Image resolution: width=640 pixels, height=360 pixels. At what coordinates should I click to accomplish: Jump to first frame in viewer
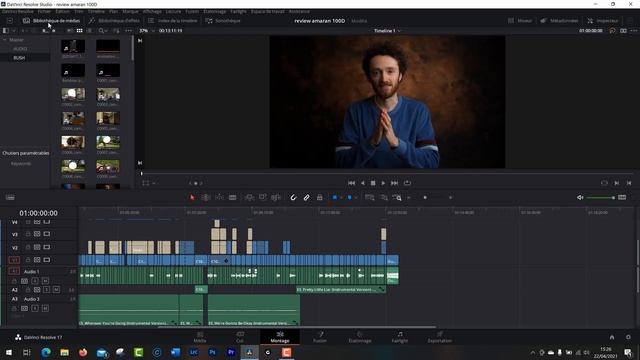click(x=351, y=183)
